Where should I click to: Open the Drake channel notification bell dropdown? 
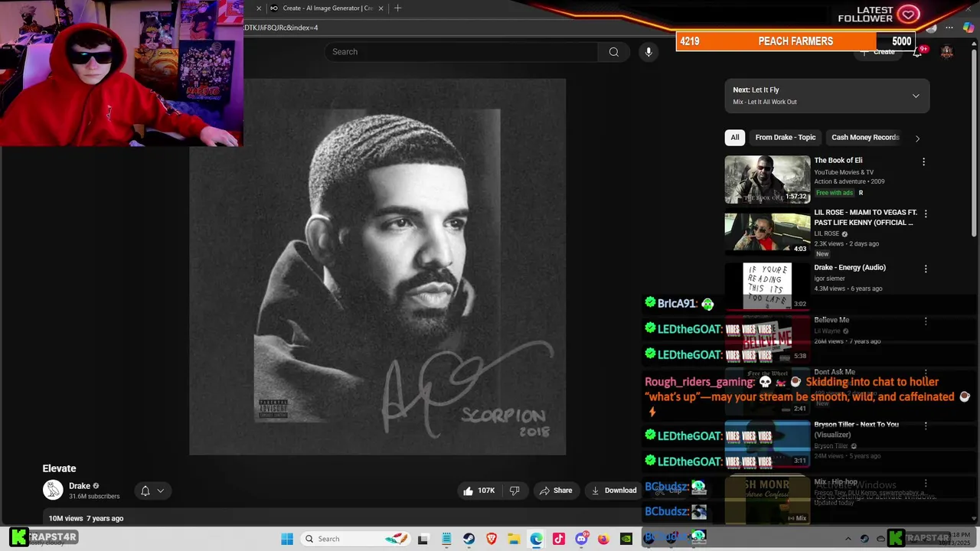point(152,491)
